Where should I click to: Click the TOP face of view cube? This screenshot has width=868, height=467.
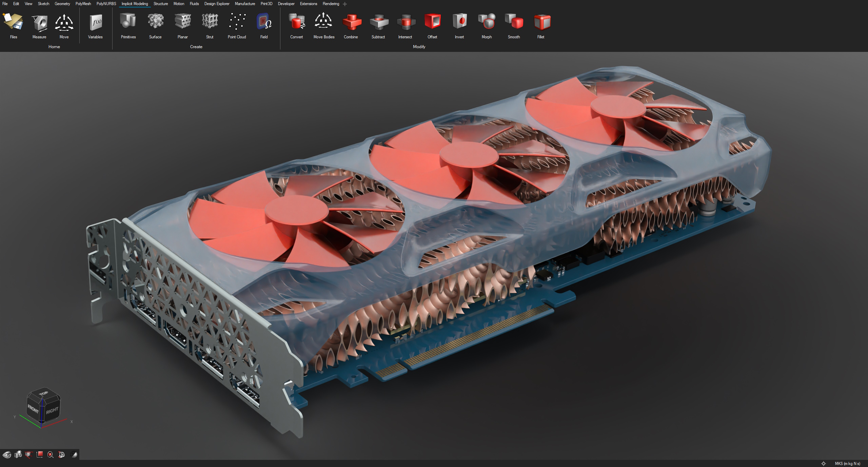coord(43,394)
